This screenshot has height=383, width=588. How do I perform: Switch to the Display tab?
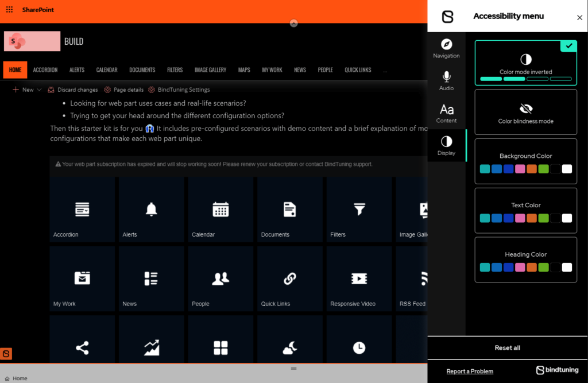[x=446, y=145]
